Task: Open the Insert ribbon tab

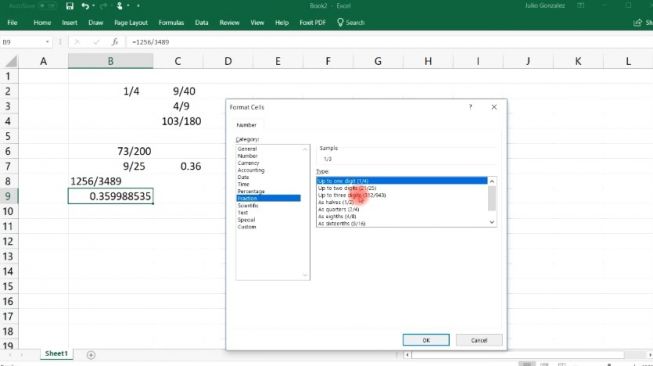Action: click(x=70, y=22)
